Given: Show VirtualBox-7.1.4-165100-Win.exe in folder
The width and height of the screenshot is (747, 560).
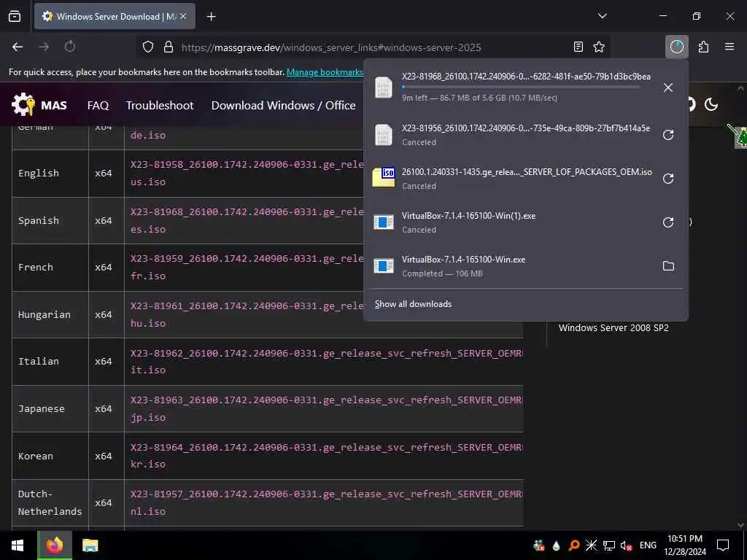Looking at the screenshot, I should [668, 266].
